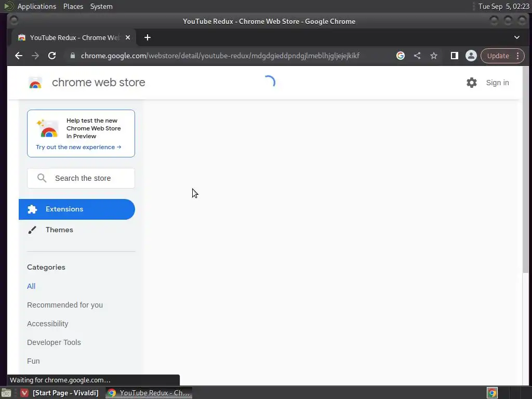Click the new Web Store preview logo
This screenshot has width=532, height=399.
47,129
